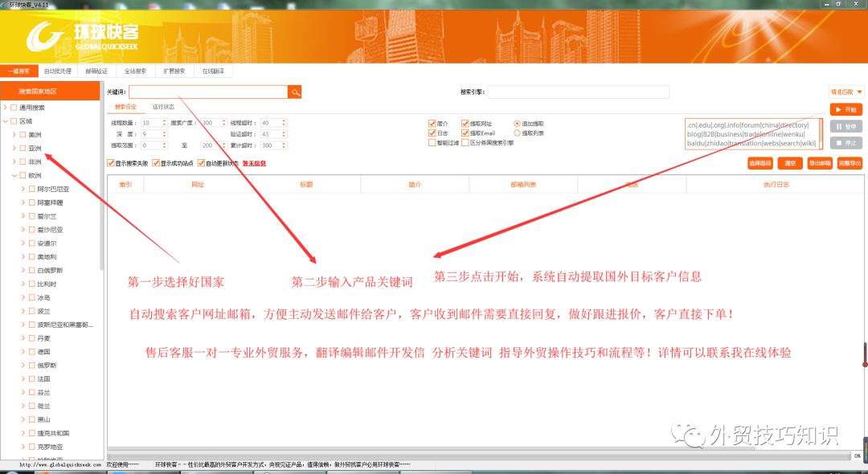This screenshot has width=868, height=474.
Task: Expand the 亚洲 tree node
Action: [x=16, y=146]
